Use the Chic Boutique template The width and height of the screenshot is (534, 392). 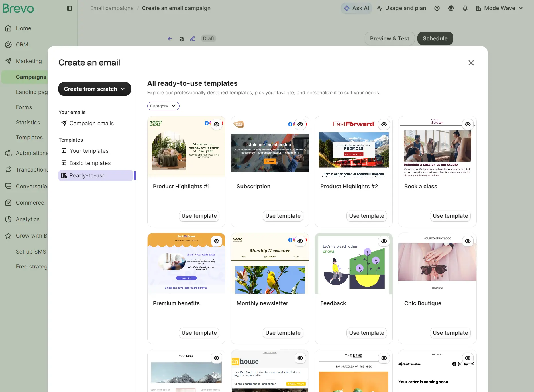pyautogui.click(x=450, y=333)
